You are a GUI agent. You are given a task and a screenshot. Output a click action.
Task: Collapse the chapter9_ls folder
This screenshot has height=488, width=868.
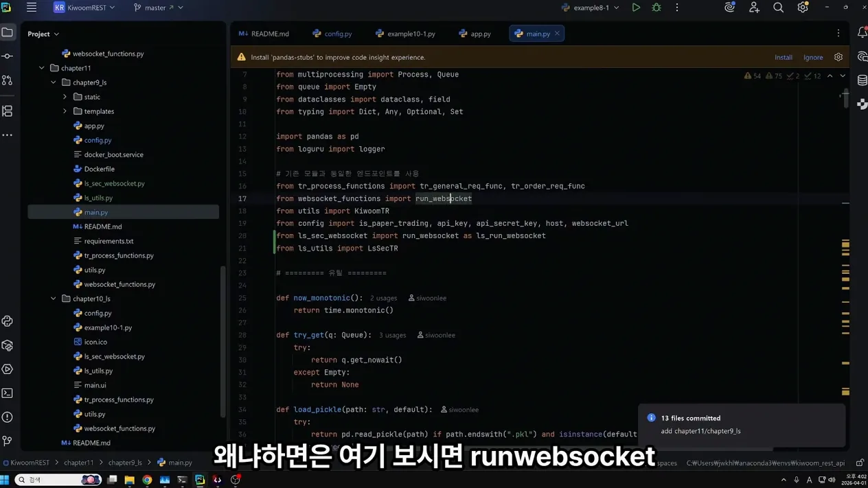(x=54, y=82)
